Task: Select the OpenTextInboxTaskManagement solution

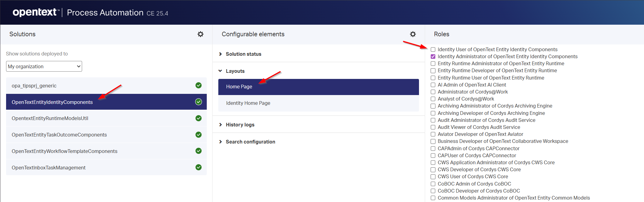Action: coord(49,168)
